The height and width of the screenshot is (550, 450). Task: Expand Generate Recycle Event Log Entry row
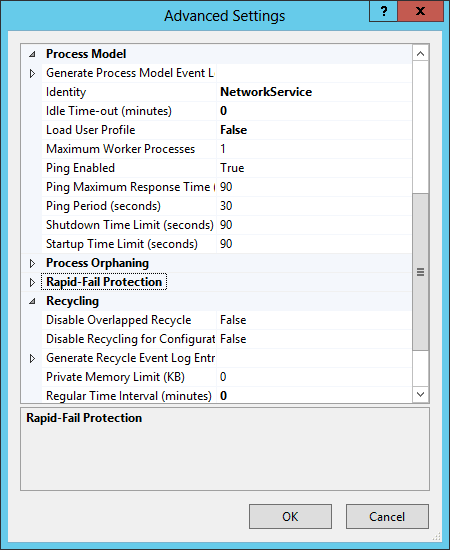coord(32,358)
